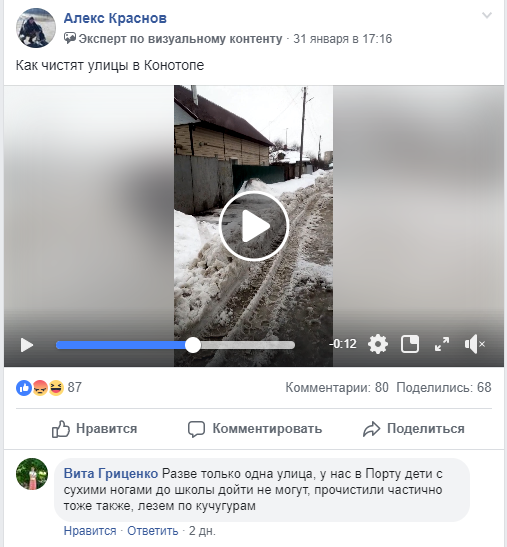
Task: Click small play button in control bar
Action: point(27,345)
